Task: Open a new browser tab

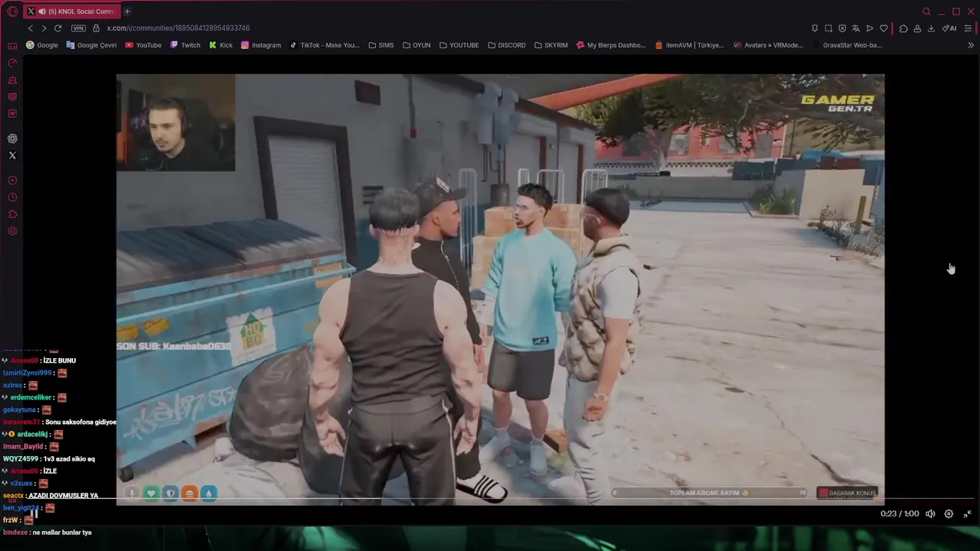Action: (x=127, y=11)
